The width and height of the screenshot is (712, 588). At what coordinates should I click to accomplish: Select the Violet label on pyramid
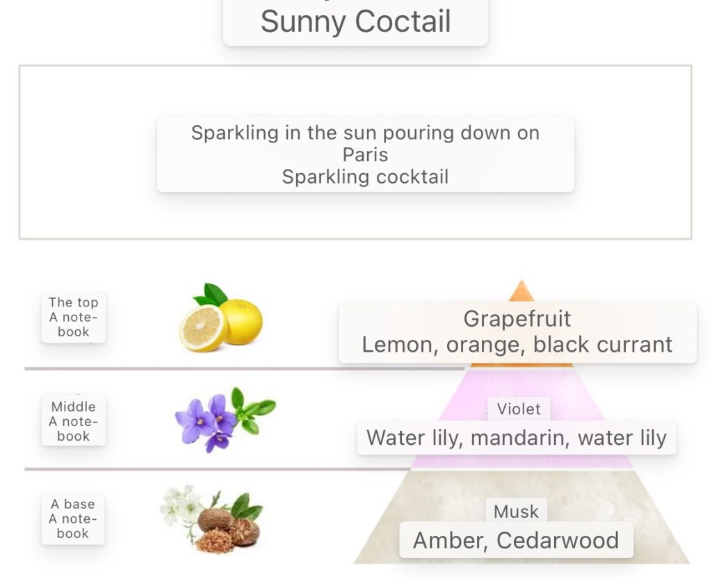click(x=519, y=409)
